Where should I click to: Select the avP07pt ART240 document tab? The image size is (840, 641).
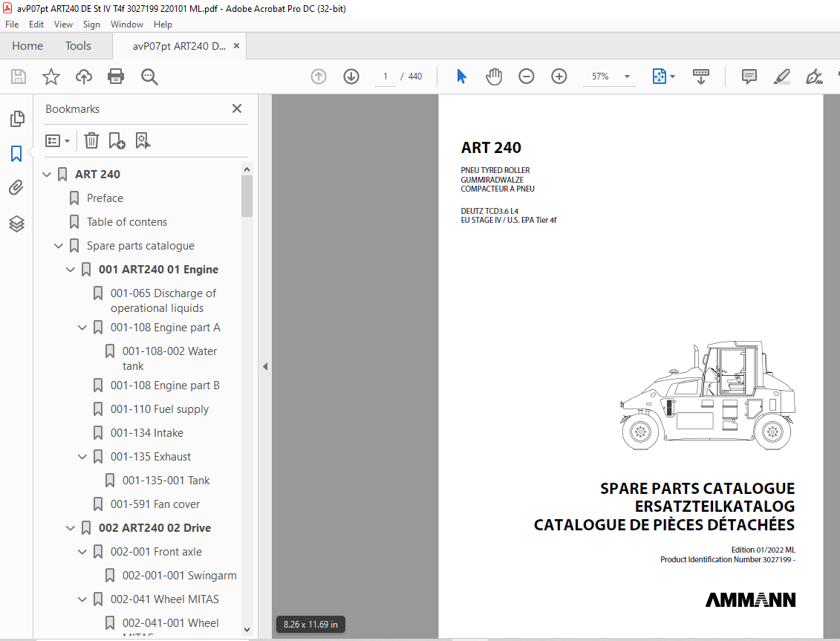point(179,46)
